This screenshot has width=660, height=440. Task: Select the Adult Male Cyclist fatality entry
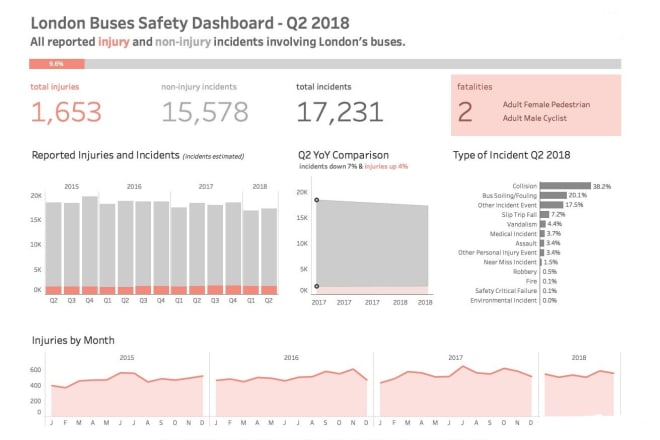534,118
